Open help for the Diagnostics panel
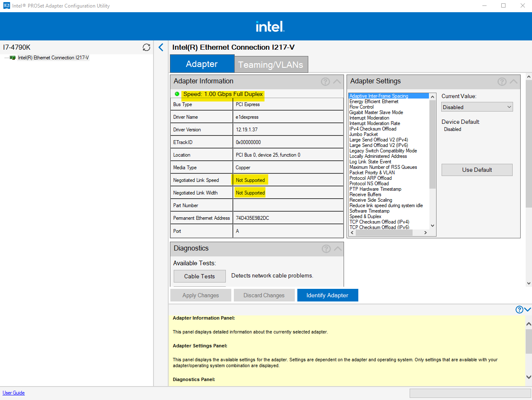Screen dimensions: 532x400 click(x=326, y=248)
